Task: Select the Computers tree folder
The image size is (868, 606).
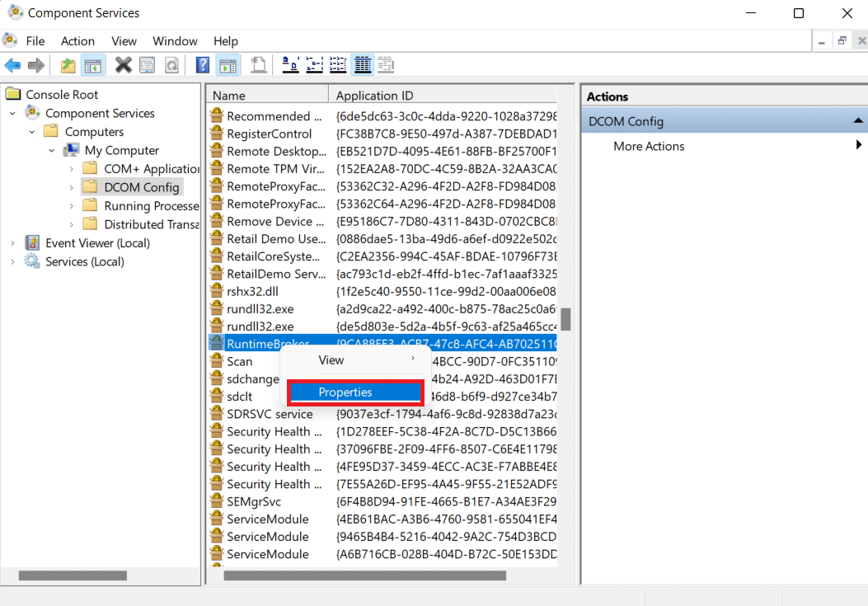Action: 94,132
